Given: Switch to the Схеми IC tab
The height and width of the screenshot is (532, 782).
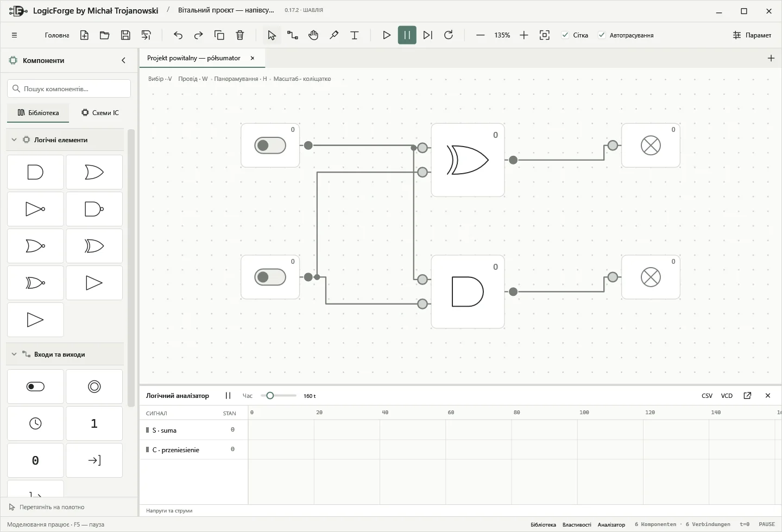Looking at the screenshot, I should [100, 113].
